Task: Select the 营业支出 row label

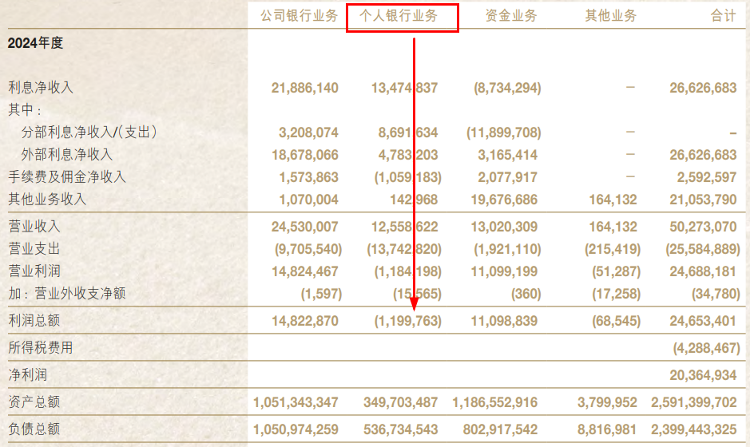Action: coord(34,249)
